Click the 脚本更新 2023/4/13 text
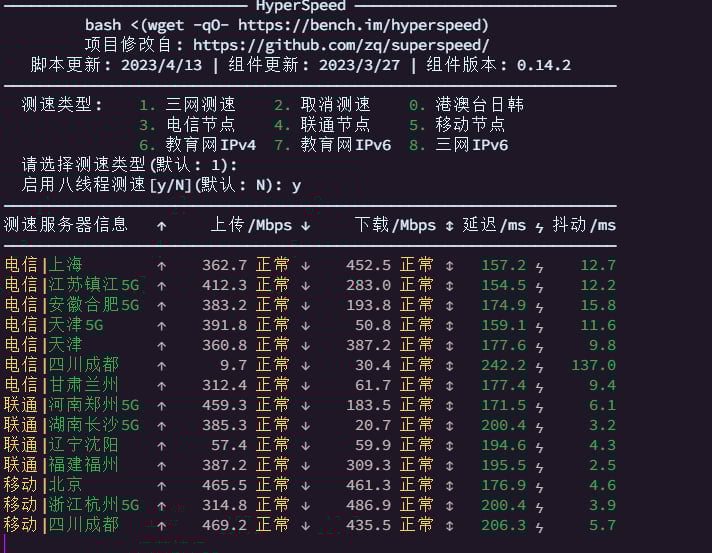 [116, 65]
